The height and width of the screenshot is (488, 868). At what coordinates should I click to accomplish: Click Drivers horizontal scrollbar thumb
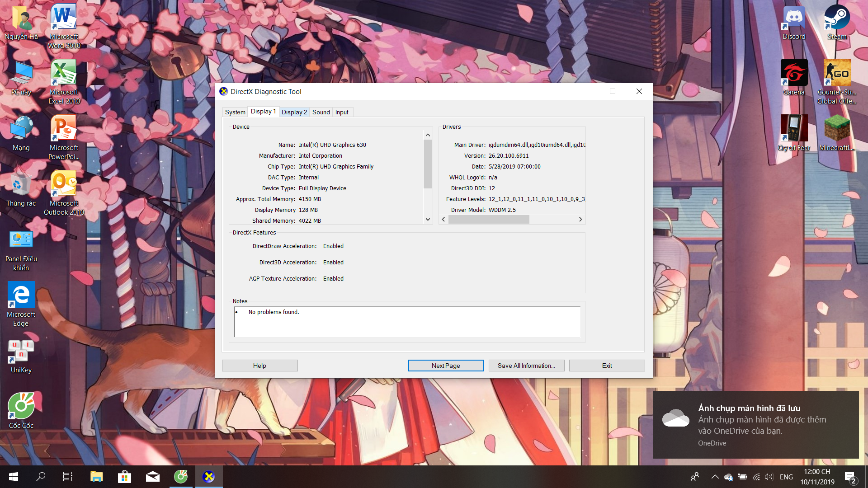[x=489, y=219]
